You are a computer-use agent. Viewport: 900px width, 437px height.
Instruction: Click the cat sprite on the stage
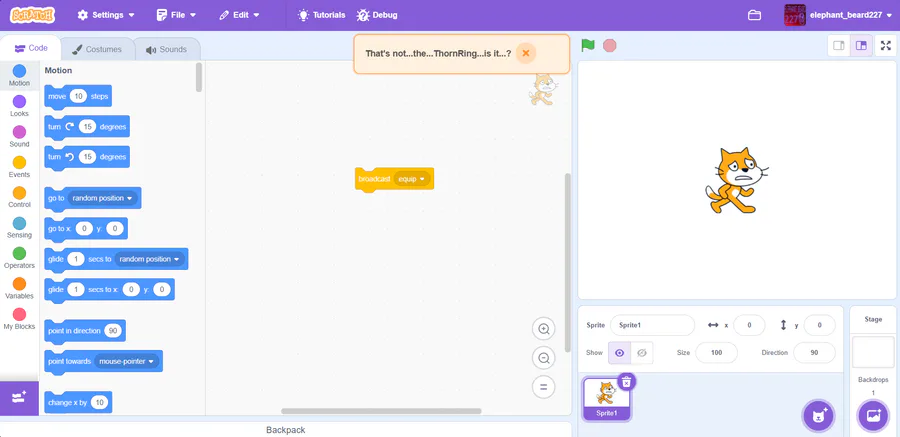736,180
